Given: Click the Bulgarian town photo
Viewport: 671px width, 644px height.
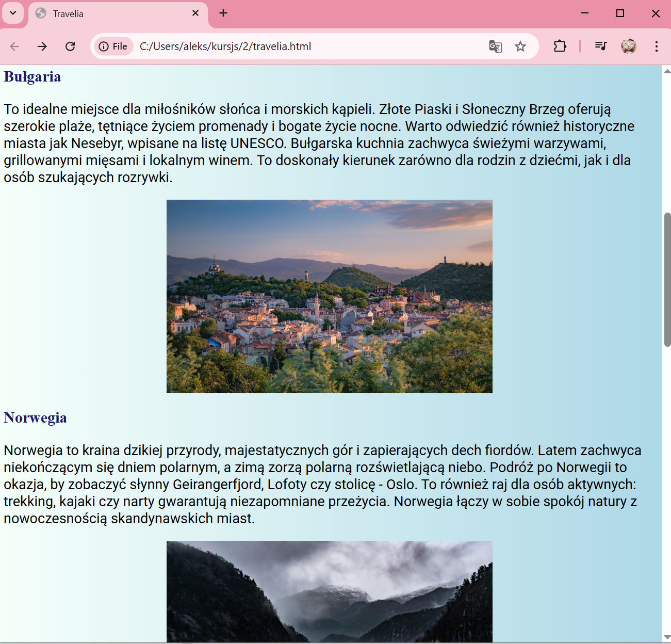Looking at the screenshot, I should pyautogui.click(x=330, y=296).
